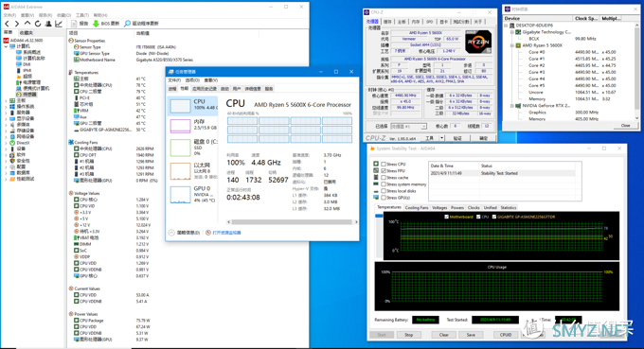
Task: Click the OK button in CPU-Z
Action: click(483, 138)
